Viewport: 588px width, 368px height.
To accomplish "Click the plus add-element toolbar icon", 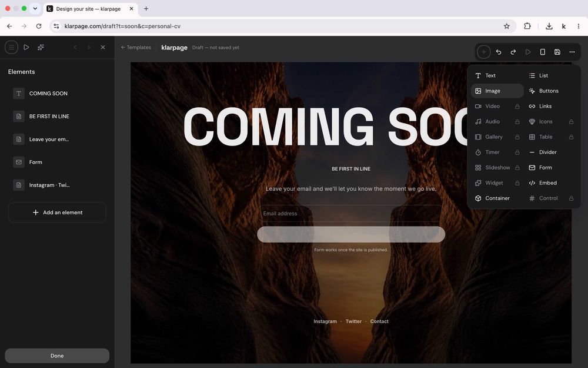I will point(484,52).
